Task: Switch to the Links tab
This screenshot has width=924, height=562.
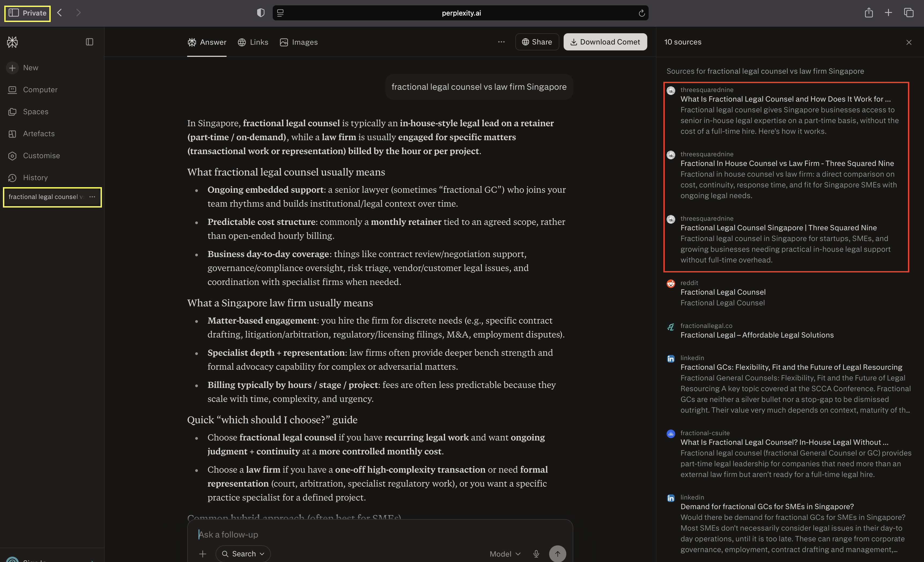Action: 253,42
